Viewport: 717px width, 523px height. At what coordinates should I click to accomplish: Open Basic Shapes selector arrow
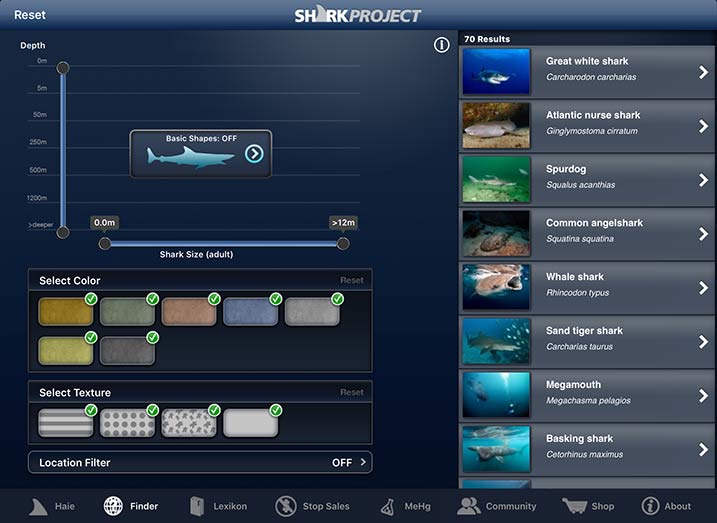point(254,153)
